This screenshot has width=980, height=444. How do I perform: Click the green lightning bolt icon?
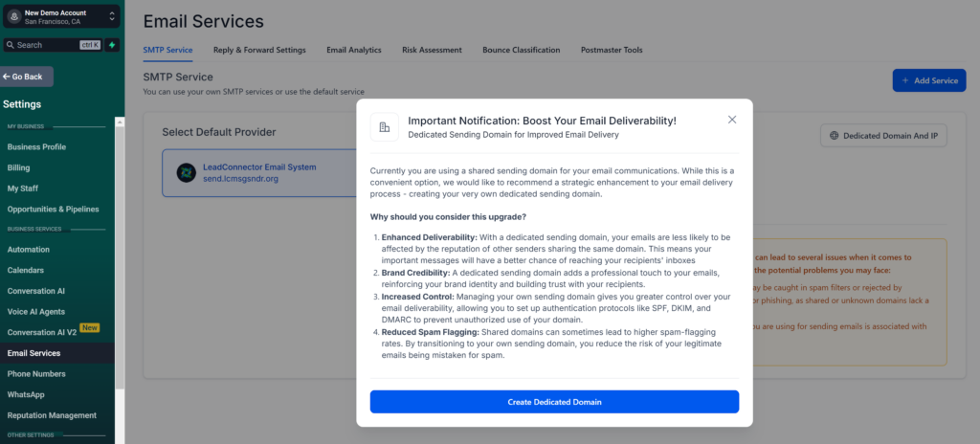(112, 45)
